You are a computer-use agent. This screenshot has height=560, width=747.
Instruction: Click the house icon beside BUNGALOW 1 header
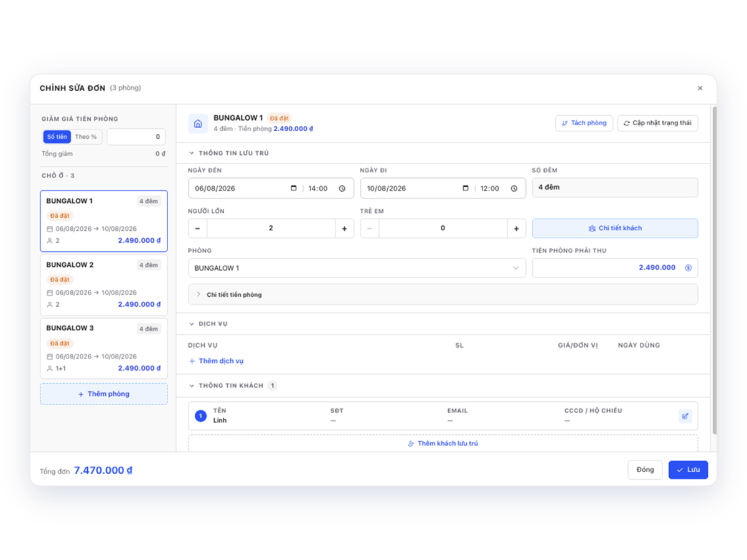click(x=198, y=124)
